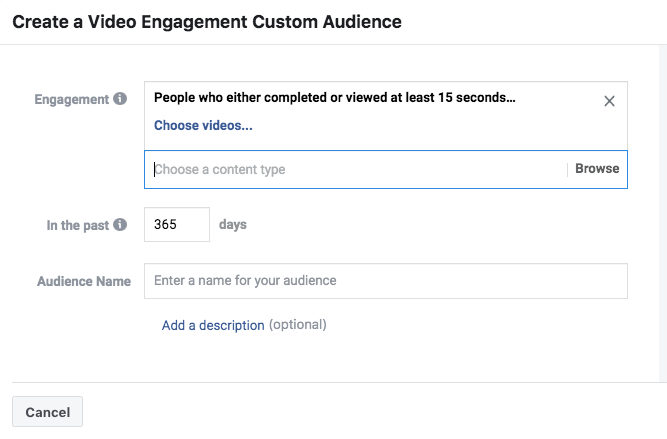Focus the Audience Name input box
Screen dimensions: 667x439
(386, 281)
